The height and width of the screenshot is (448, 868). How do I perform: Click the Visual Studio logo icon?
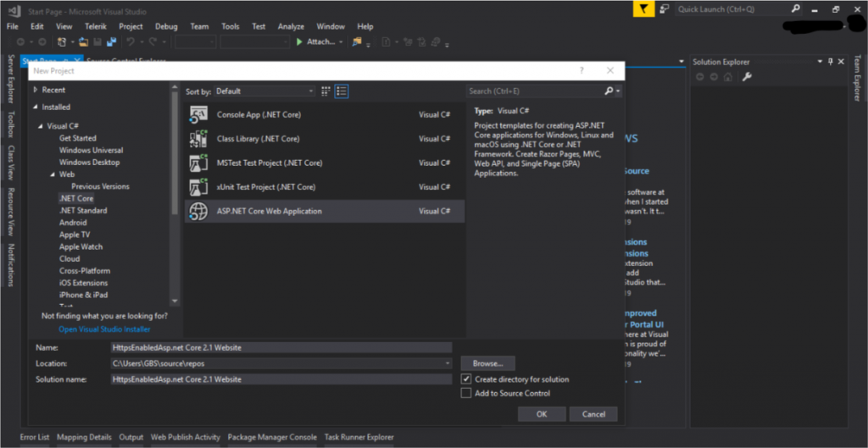[x=15, y=10]
